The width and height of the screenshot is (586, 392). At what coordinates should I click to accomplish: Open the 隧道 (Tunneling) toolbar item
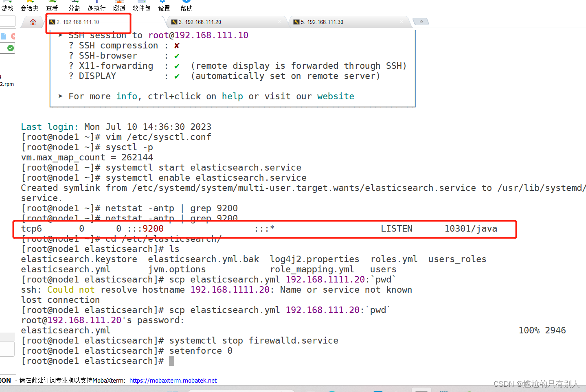pyautogui.click(x=119, y=6)
